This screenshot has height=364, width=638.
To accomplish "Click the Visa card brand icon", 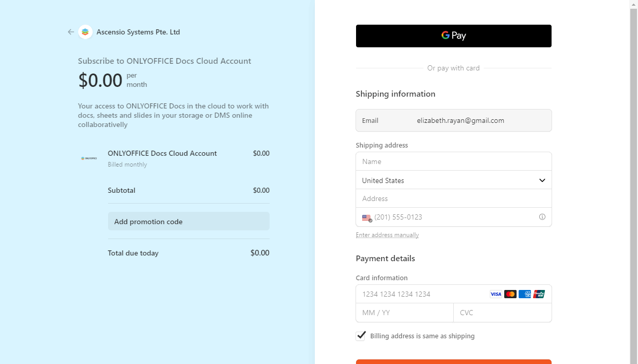I will [x=495, y=294].
